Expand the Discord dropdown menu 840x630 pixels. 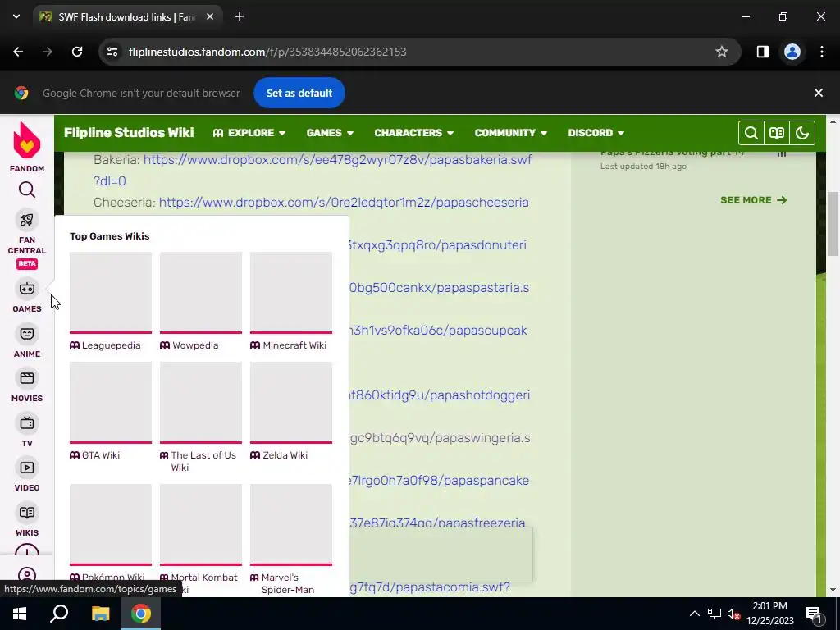point(596,133)
